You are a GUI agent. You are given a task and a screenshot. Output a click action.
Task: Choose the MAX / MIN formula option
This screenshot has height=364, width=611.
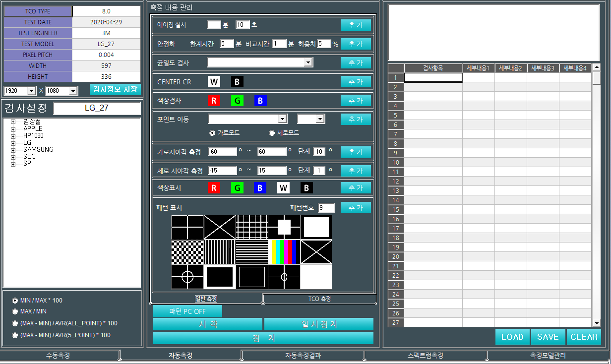[15, 311]
